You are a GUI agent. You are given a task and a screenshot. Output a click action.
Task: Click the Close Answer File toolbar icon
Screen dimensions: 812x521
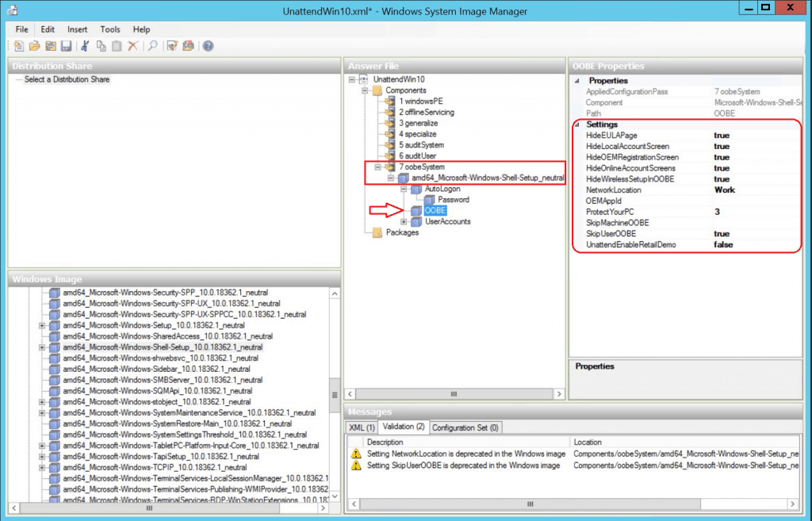click(x=51, y=46)
